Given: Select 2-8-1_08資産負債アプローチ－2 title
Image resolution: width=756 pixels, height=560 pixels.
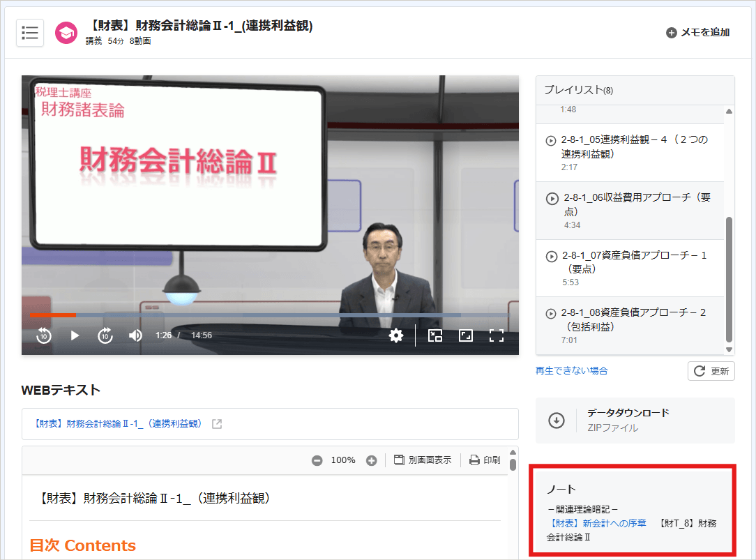Looking at the screenshot, I should pyautogui.click(x=633, y=319).
